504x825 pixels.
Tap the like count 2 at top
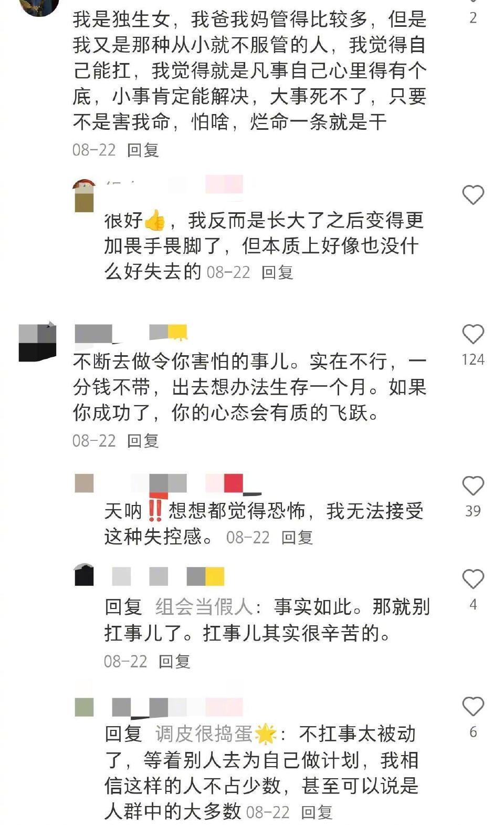point(473,18)
